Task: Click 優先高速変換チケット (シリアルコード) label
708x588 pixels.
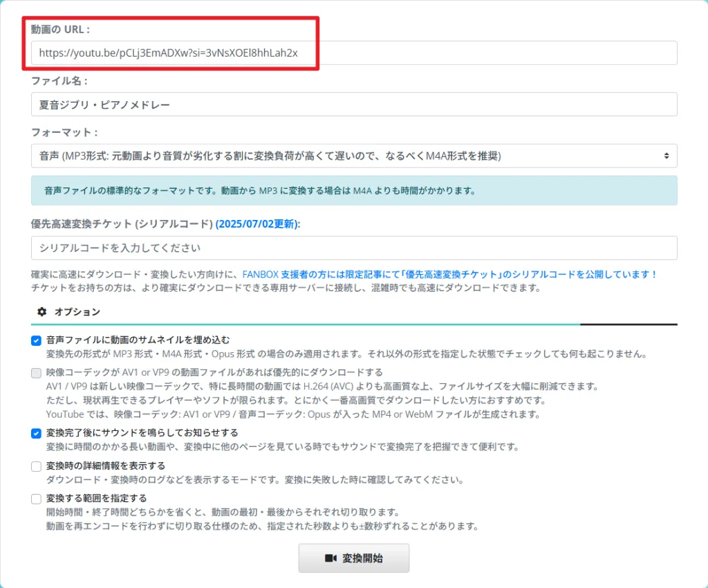Action: (122, 224)
